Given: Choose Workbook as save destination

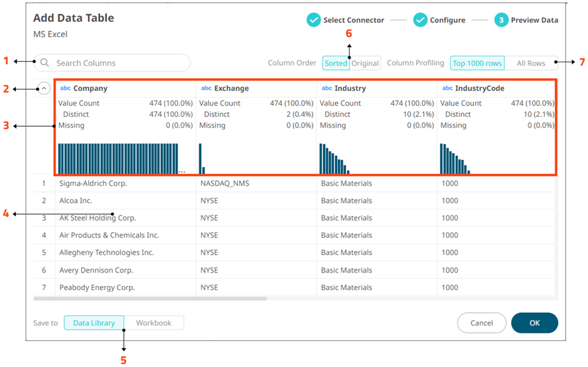Looking at the screenshot, I should 154,323.
